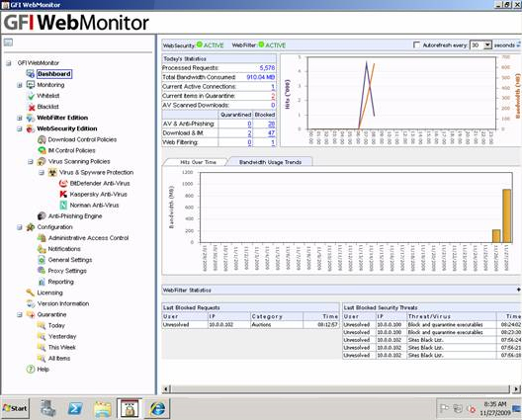
Task: Click the Monitoring node icon
Action: coord(31,85)
